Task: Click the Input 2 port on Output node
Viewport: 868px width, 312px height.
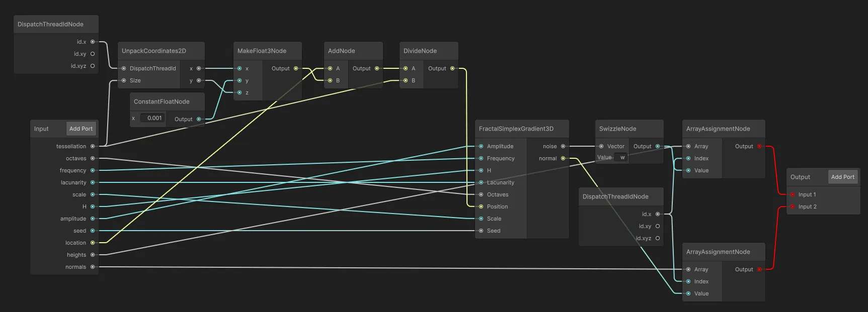Action: coord(793,206)
